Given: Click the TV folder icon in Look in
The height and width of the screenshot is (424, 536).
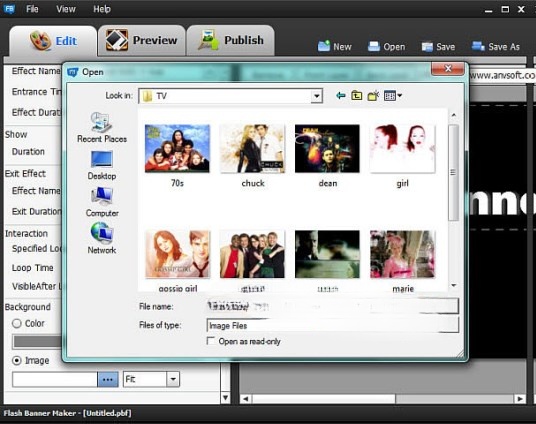Looking at the screenshot, I should 147,96.
